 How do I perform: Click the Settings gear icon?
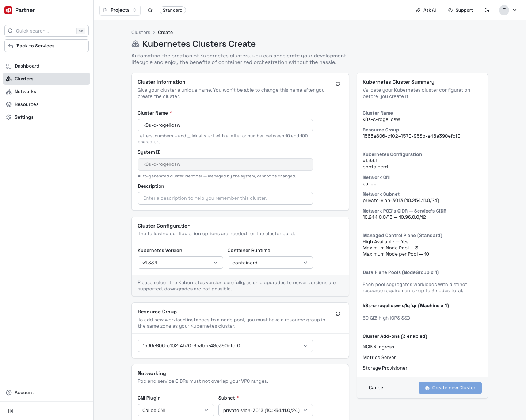(x=9, y=117)
